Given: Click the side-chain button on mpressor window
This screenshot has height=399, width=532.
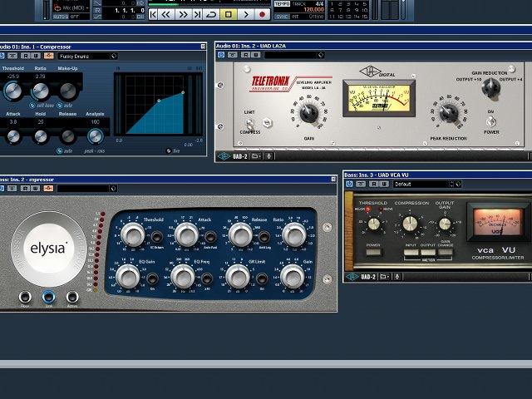Looking at the screenshot, I should point(48,189).
